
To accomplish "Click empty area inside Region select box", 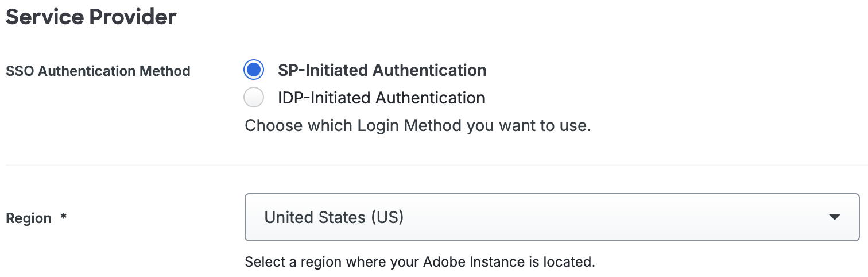I will tap(603, 217).
